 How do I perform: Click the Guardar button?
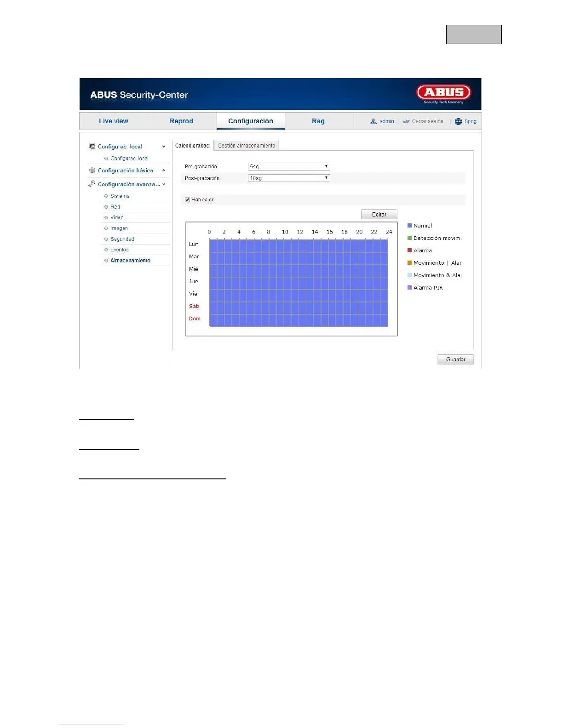coord(455,359)
